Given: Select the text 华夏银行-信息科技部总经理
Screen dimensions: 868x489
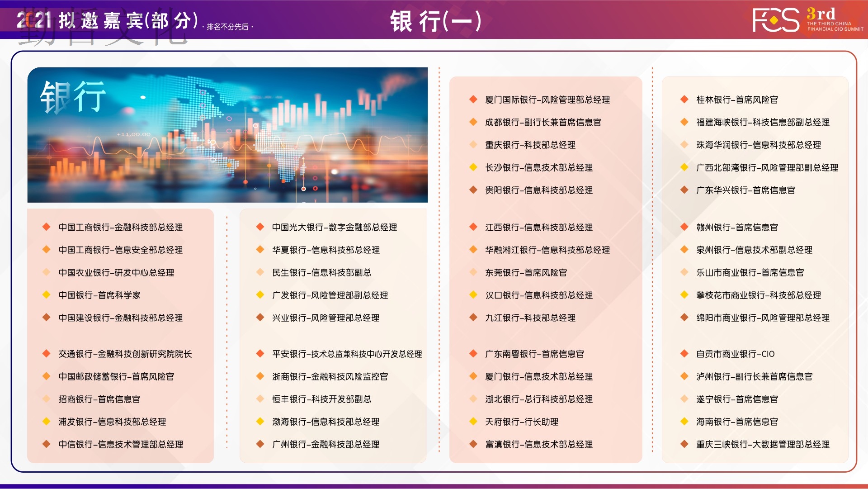Looking at the screenshot, I should tap(326, 250).
